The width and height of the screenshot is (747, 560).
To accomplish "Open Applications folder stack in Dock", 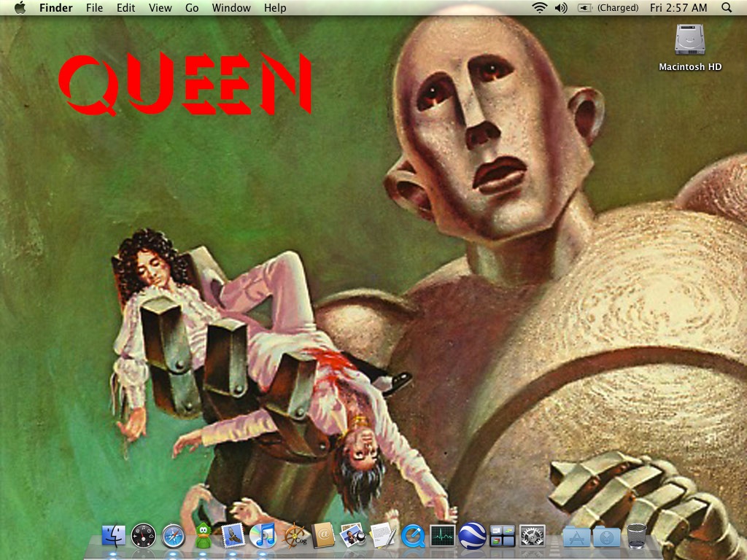I will point(576,537).
